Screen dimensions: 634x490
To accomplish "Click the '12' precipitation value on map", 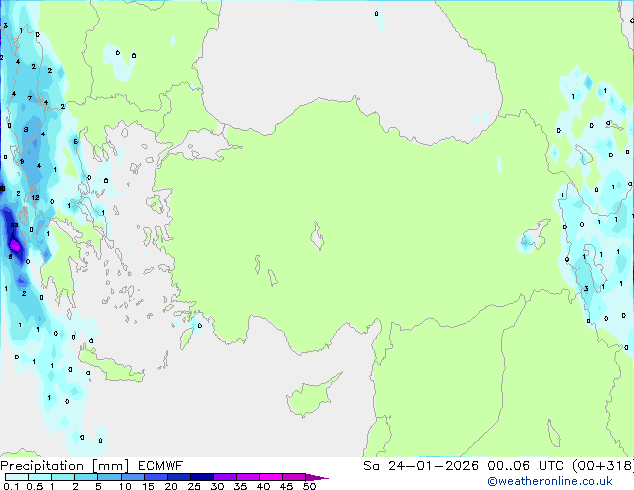I will pyautogui.click(x=35, y=197).
